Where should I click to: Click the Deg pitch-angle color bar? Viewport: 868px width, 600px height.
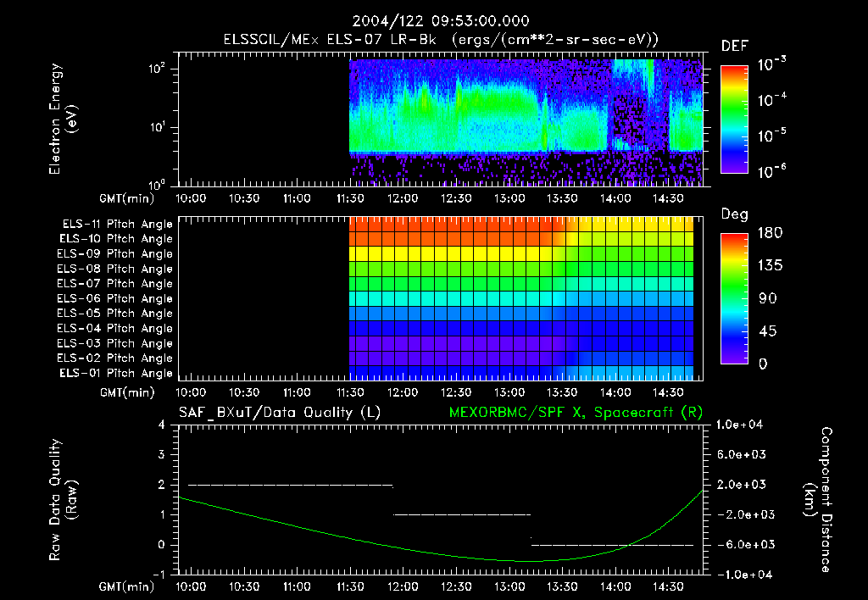click(x=734, y=298)
